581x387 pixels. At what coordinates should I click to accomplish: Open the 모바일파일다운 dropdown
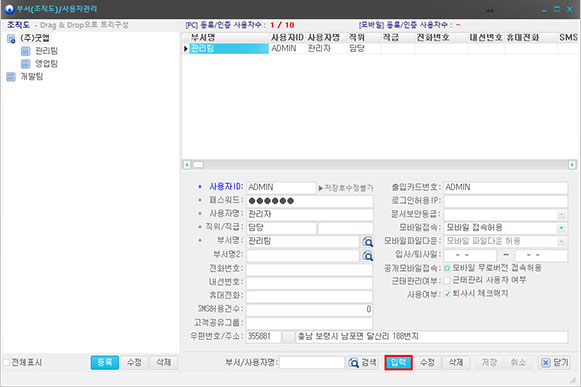click(x=562, y=241)
